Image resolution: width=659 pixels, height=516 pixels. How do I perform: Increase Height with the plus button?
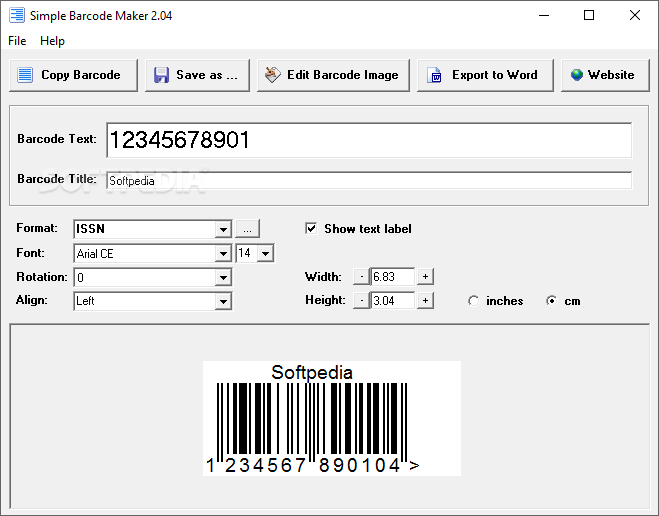425,300
